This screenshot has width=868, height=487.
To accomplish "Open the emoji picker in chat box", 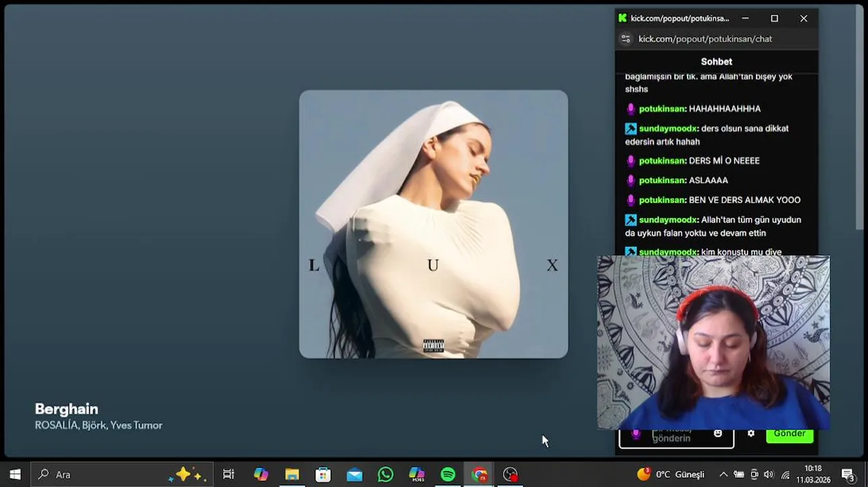I will point(718,434).
